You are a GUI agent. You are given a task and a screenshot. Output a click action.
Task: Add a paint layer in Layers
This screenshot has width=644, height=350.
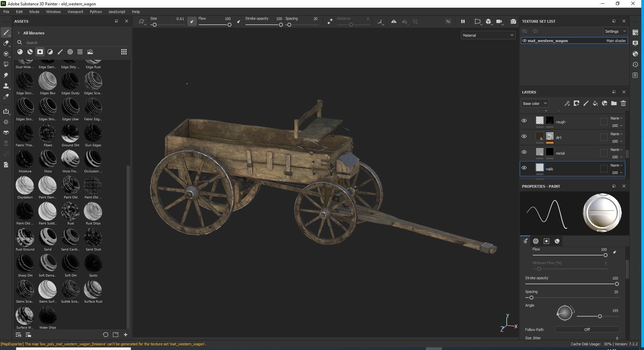[586, 104]
